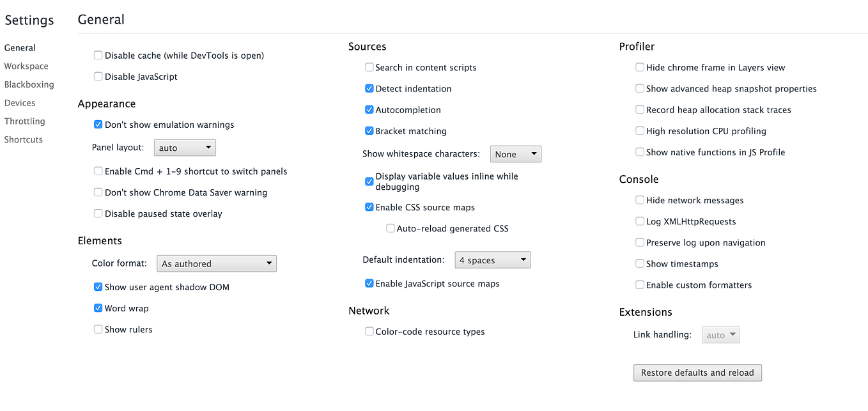This screenshot has width=868, height=411.
Task: Open the Panel layout dropdown
Action: 185,147
